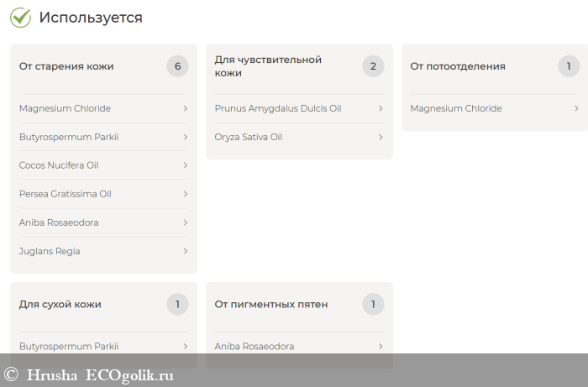
Task: Click the green checkmark icon beside Используется
Action: (20, 18)
